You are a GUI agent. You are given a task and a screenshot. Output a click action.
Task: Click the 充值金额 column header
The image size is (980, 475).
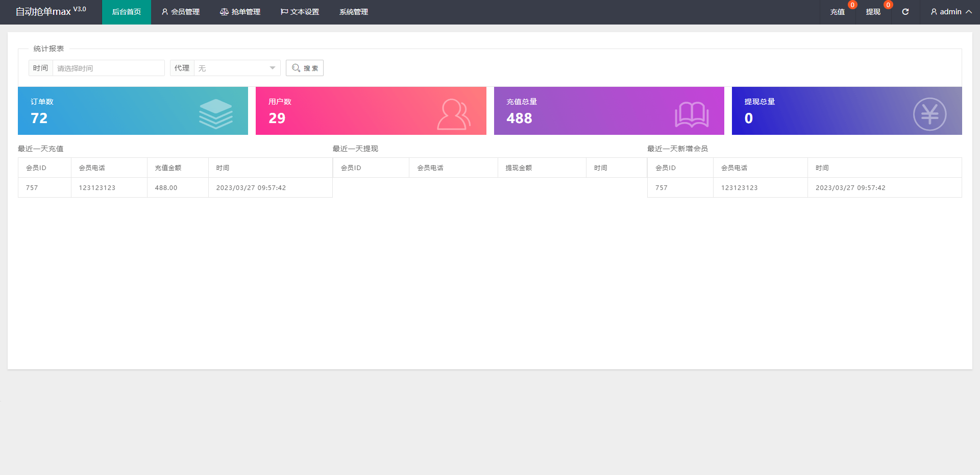coord(168,168)
